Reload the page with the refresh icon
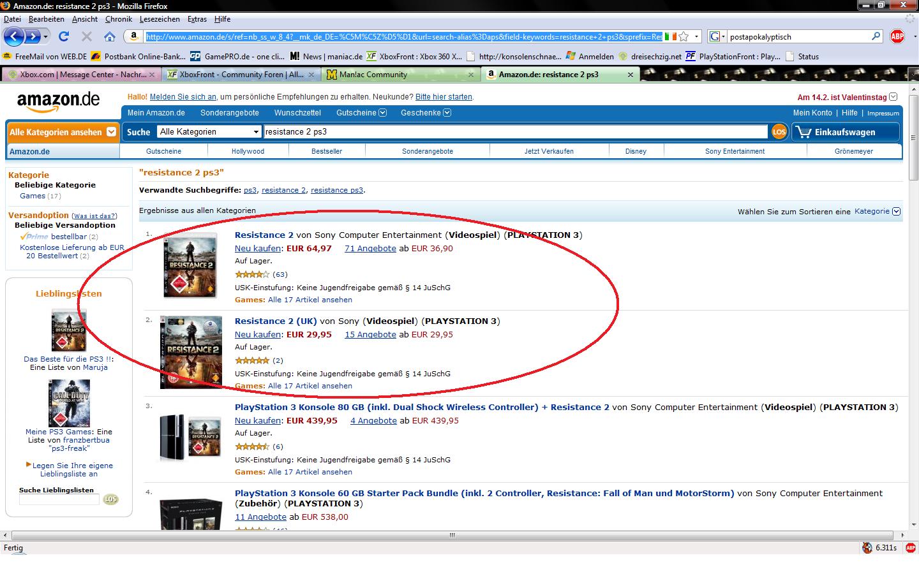 (x=63, y=36)
